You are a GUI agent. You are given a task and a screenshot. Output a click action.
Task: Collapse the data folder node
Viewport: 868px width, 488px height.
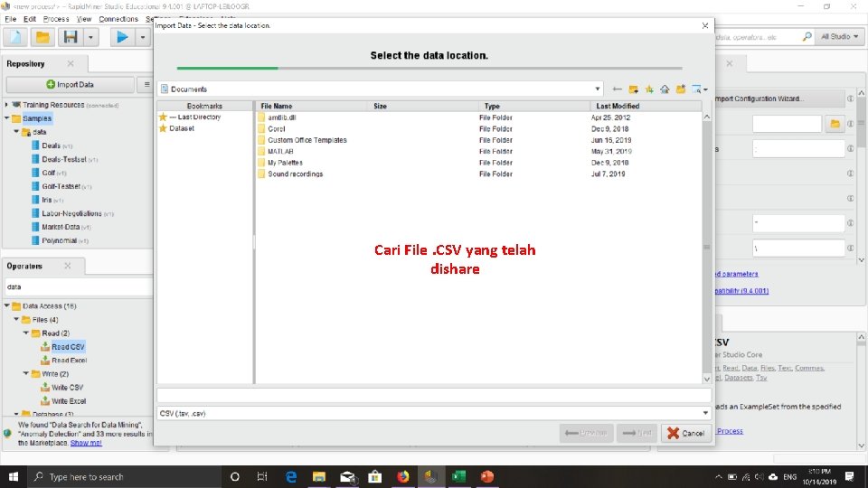coord(16,132)
